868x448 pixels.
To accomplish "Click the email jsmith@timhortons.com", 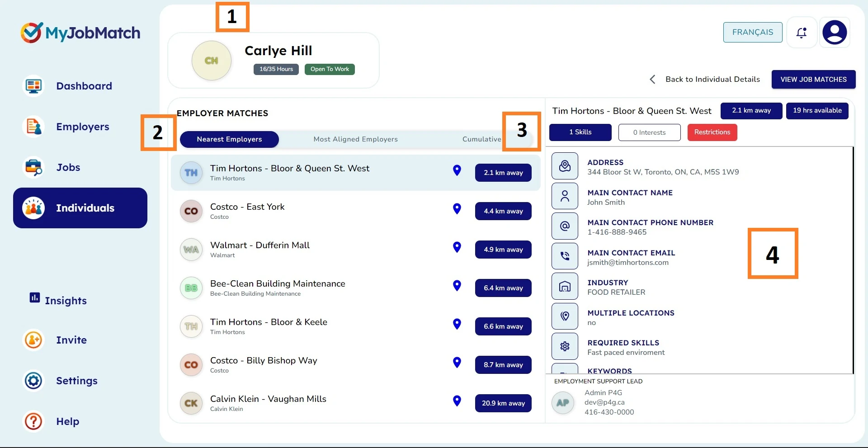I will [628, 263].
